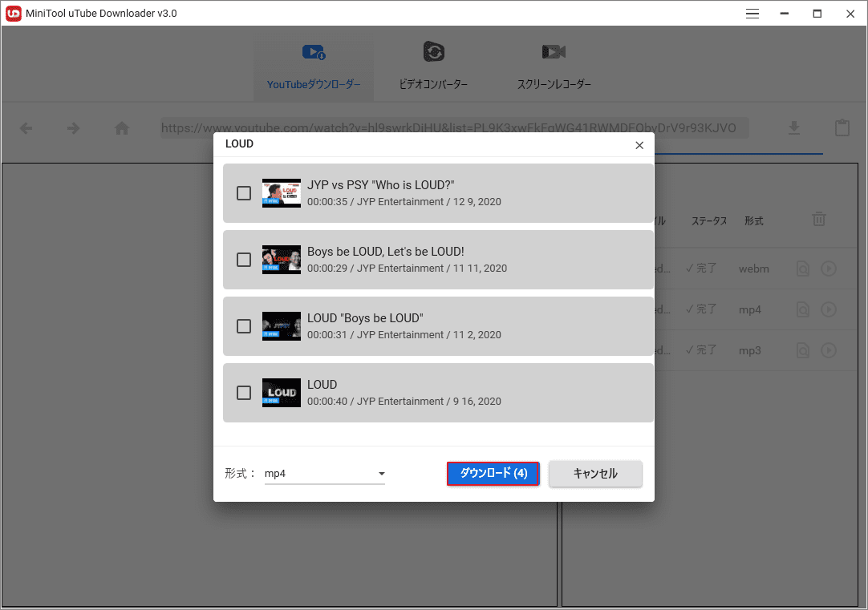Maximize the MiniTool window

(x=817, y=14)
